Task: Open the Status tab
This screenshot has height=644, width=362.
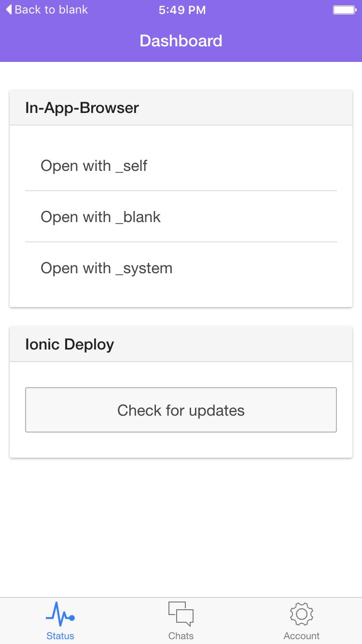Action: (x=60, y=620)
